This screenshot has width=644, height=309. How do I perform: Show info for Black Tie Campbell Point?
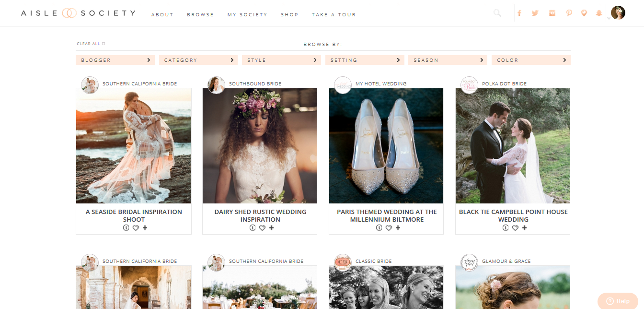coord(506,228)
